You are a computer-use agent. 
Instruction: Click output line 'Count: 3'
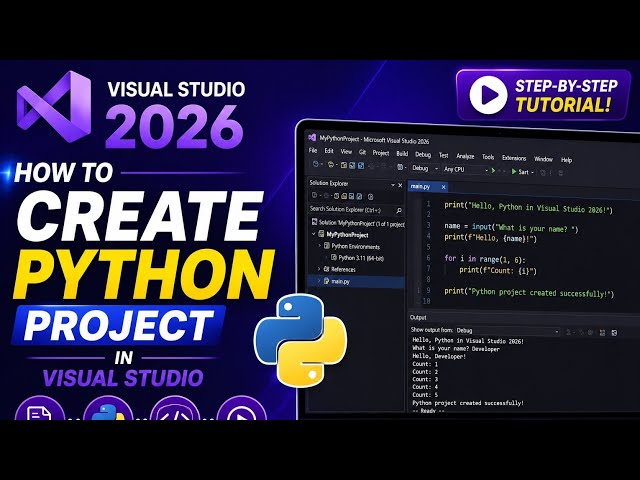click(425, 379)
